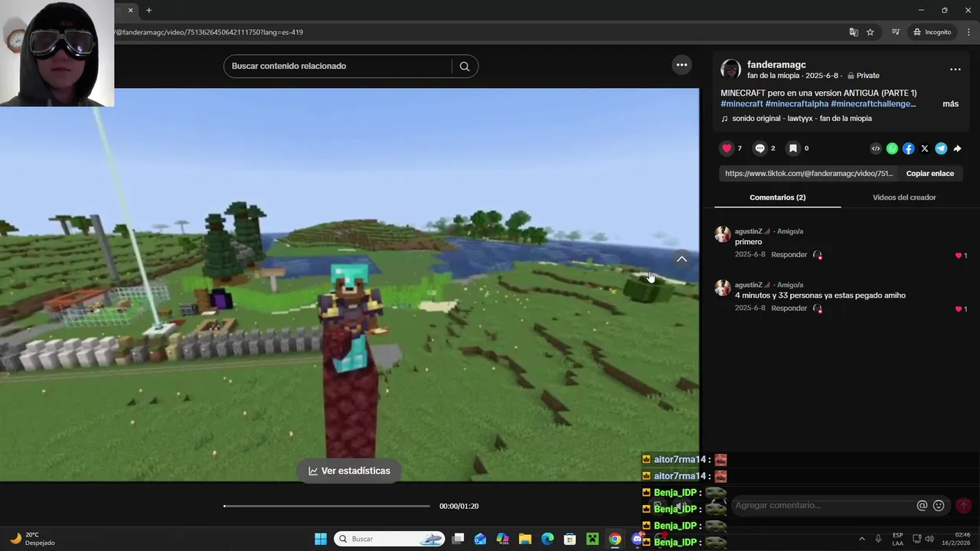Open the Chrome translate page icon

coord(854,32)
